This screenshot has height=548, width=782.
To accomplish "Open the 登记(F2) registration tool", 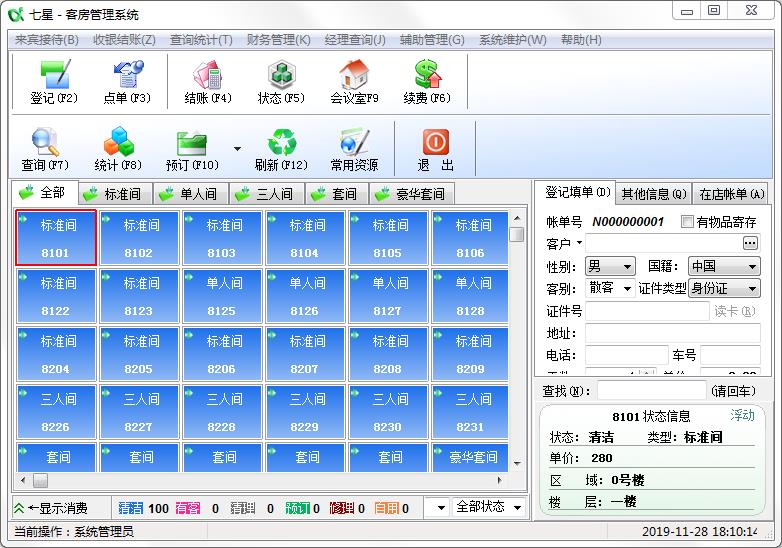I will (x=54, y=82).
